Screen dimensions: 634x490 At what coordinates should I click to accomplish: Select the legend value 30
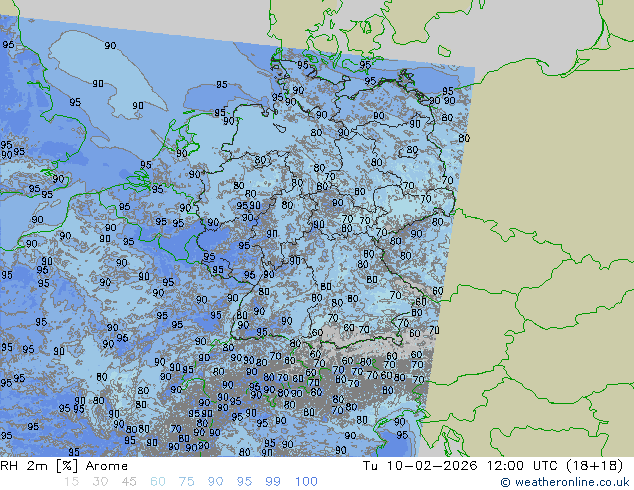tap(100, 482)
